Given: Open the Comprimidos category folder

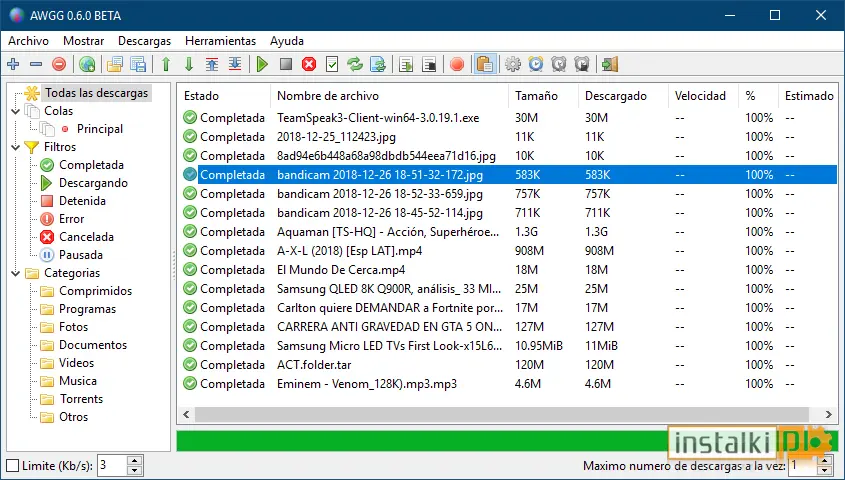Looking at the screenshot, I should coord(95,291).
